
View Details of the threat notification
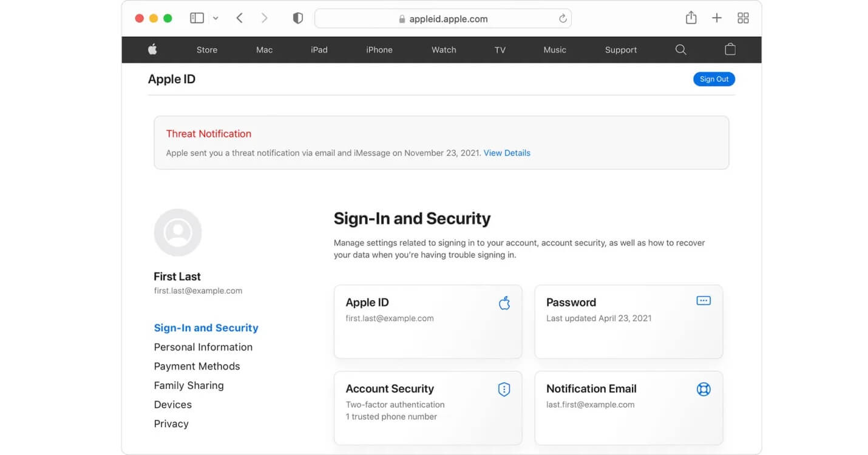(507, 153)
